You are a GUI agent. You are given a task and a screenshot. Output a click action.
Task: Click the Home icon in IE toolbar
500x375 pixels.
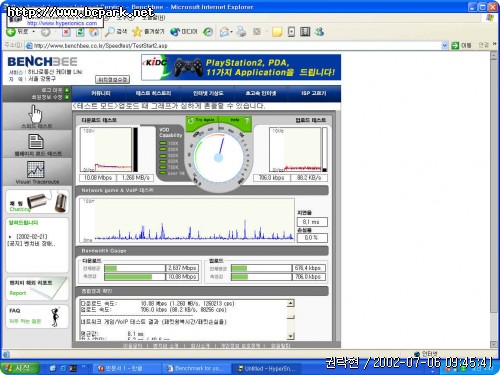tap(94, 32)
